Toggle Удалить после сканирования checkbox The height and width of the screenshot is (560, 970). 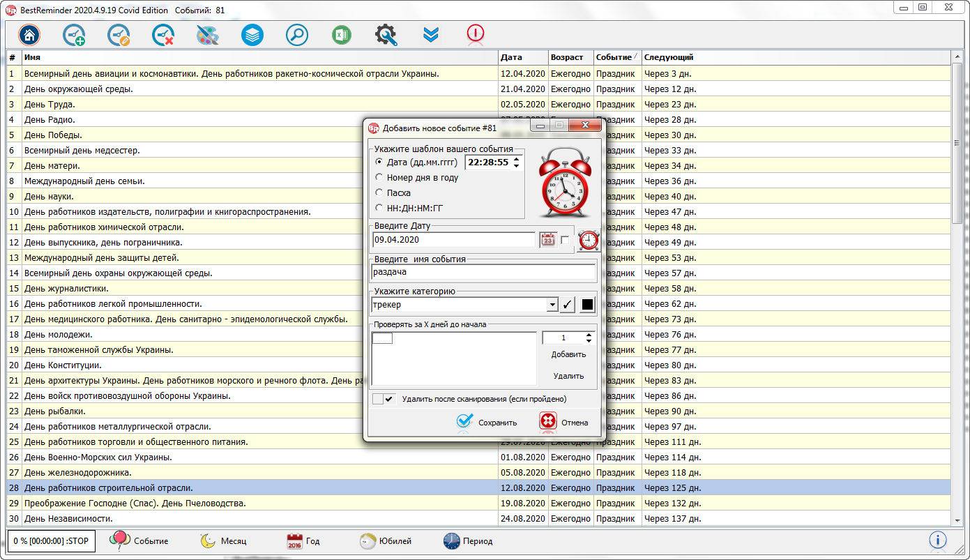click(x=384, y=399)
